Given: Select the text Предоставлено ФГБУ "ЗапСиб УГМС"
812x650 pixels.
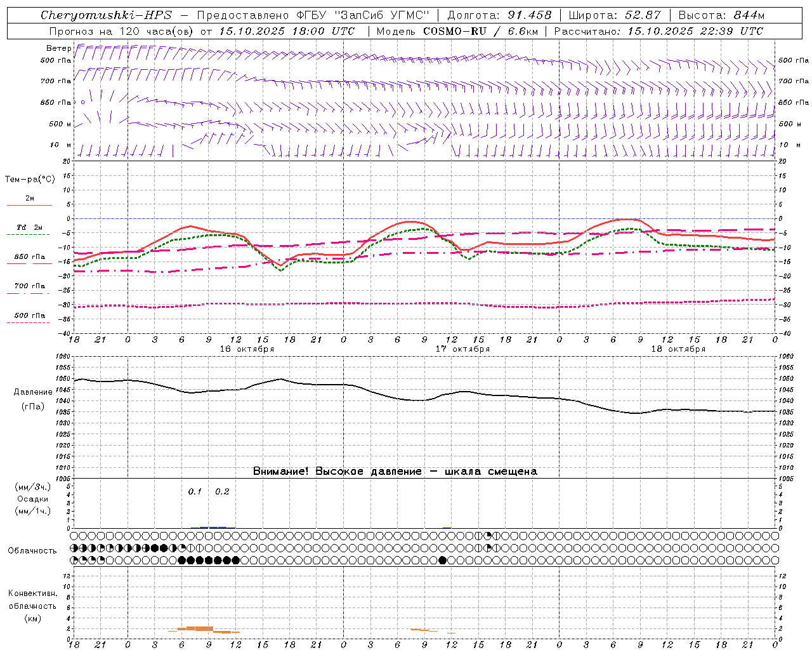Looking at the screenshot, I should click(313, 15).
